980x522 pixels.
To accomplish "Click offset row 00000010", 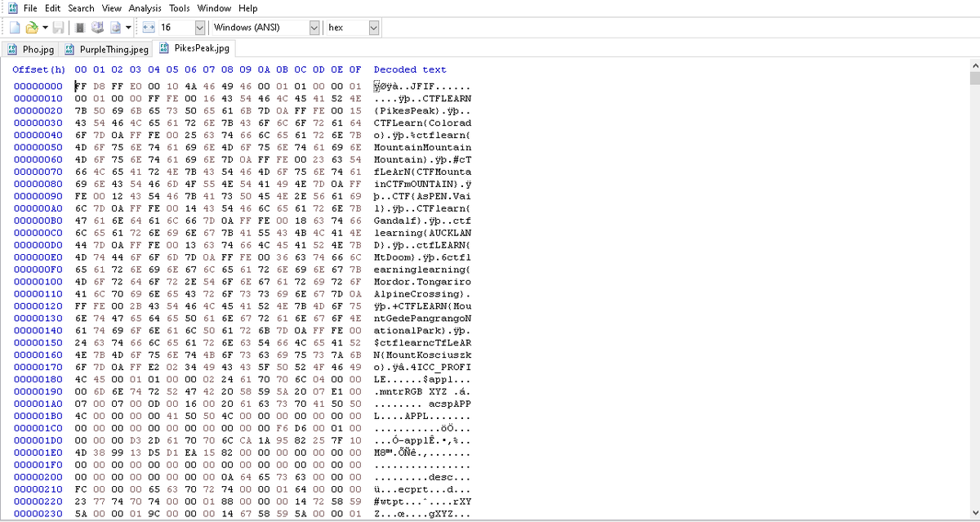I will pyautogui.click(x=38, y=98).
